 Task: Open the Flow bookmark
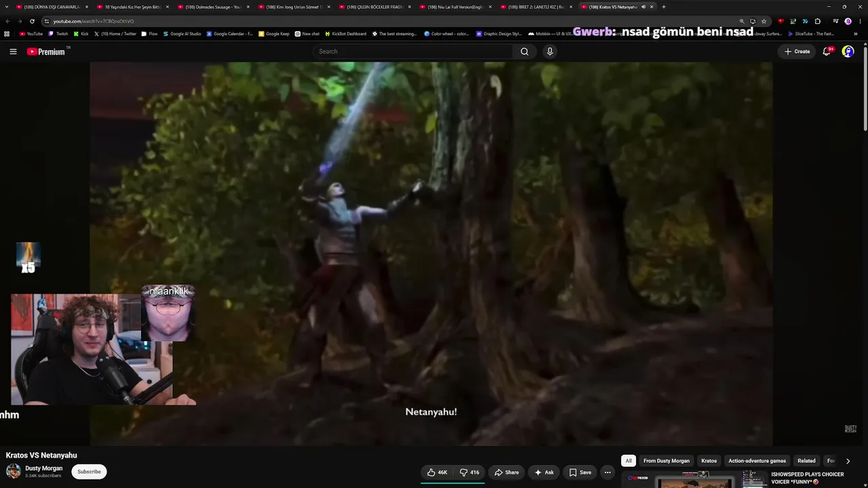(x=149, y=33)
